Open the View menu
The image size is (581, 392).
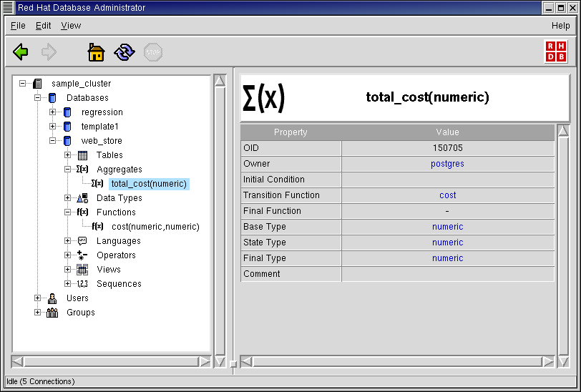[71, 26]
